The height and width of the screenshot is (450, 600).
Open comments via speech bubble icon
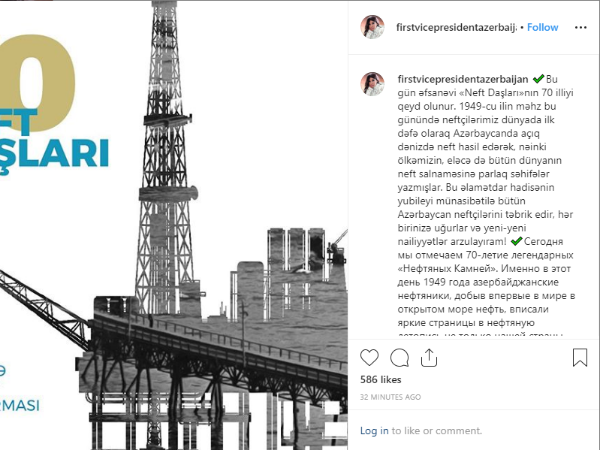(399, 358)
